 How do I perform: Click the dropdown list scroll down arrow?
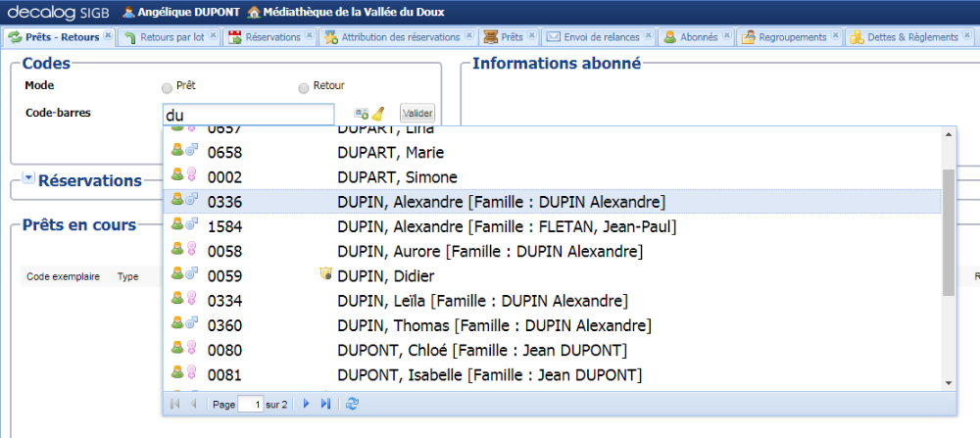(x=949, y=383)
